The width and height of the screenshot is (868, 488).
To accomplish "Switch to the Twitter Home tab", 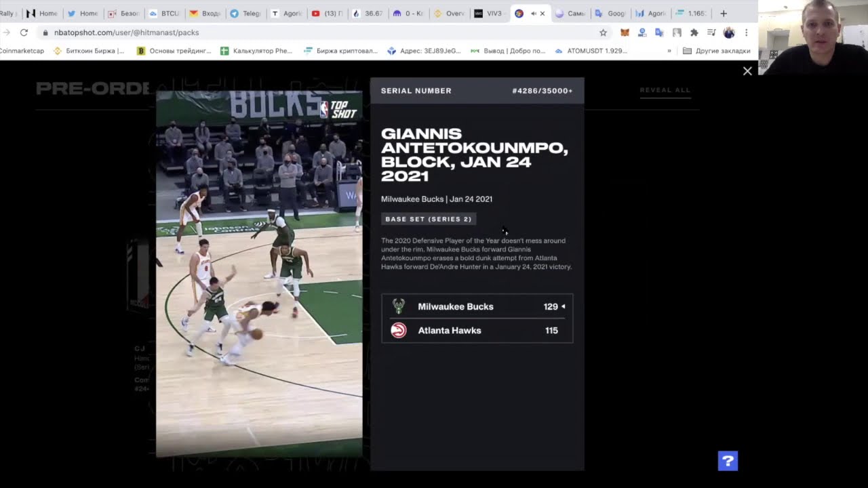I will (83, 14).
